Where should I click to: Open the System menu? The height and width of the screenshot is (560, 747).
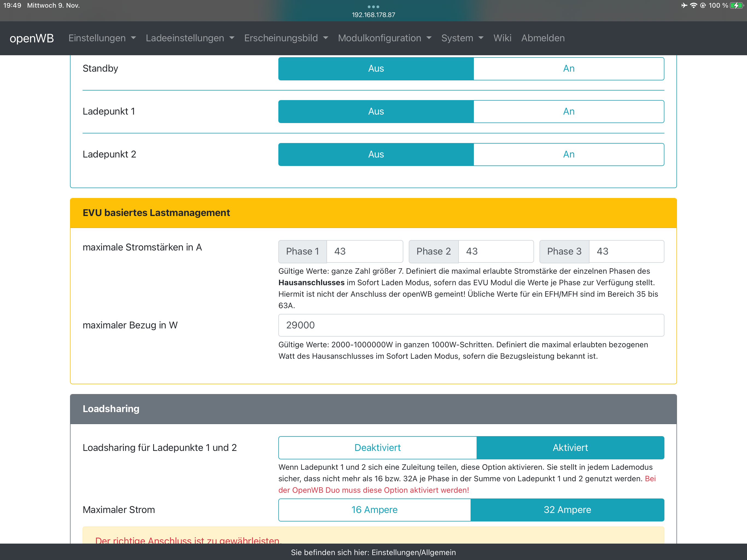pos(462,38)
